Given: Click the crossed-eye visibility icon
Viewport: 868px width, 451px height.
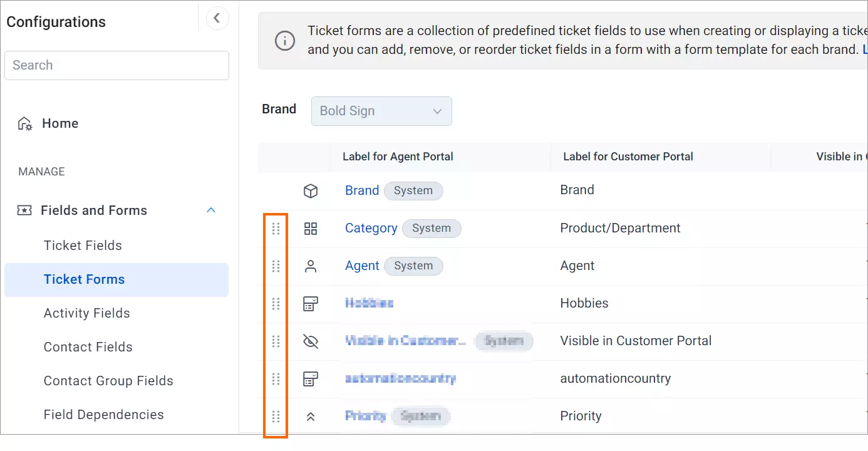Looking at the screenshot, I should point(311,341).
